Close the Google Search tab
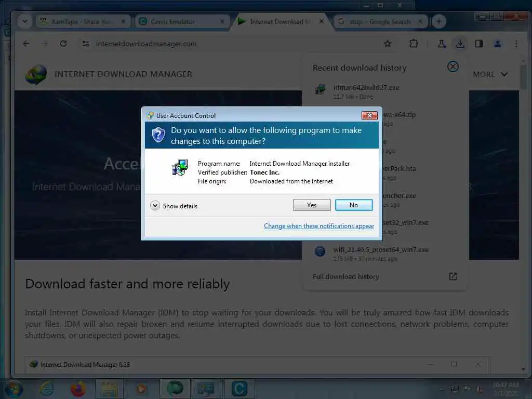Viewport: 532px width, 399px height. pos(420,22)
